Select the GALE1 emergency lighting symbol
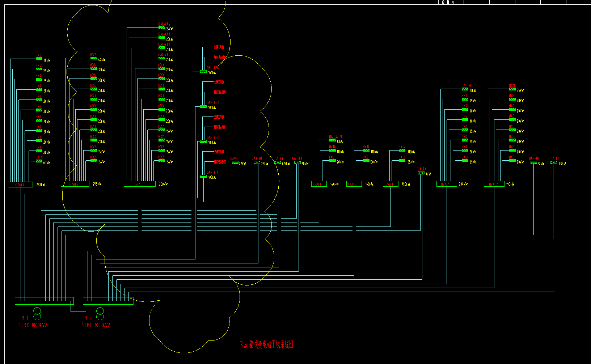The image size is (591, 364). point(278,163)
